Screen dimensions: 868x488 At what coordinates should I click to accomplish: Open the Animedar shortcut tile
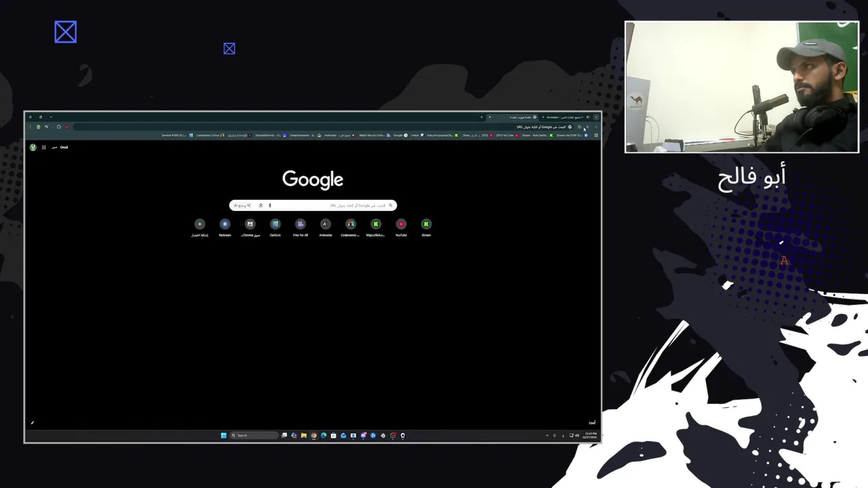(325, 226)
